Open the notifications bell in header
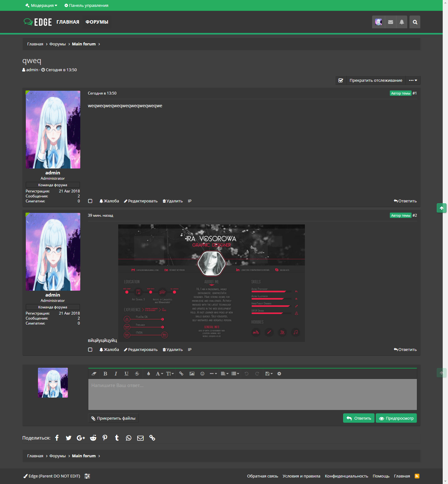The height and width of the screenshot is (484, 448). 402,22
